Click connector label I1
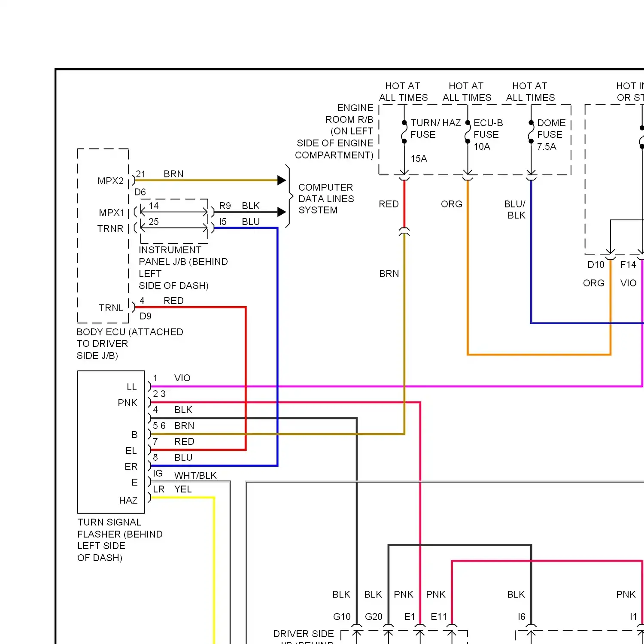 [x=633, y=617]
